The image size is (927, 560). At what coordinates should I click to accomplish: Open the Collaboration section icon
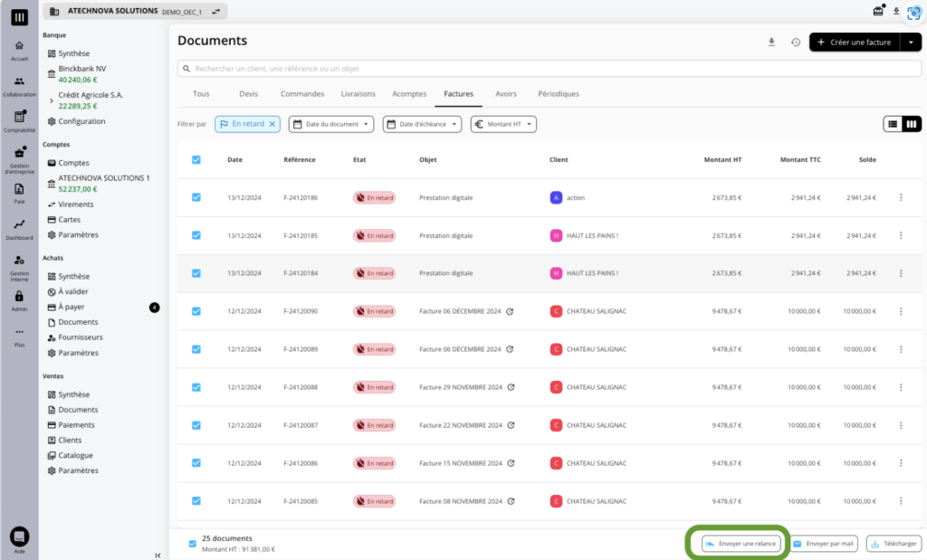tap(20, 81)
